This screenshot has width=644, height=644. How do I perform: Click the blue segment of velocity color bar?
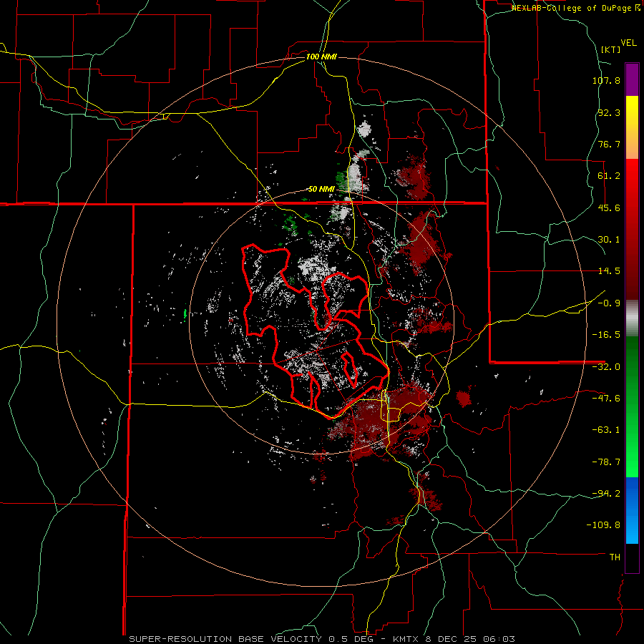632,510
